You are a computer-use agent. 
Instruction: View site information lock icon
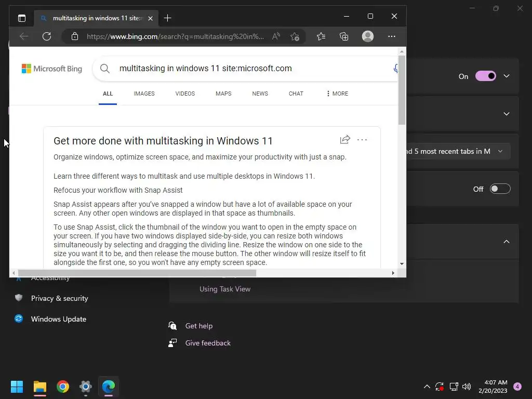pos(75,37)
